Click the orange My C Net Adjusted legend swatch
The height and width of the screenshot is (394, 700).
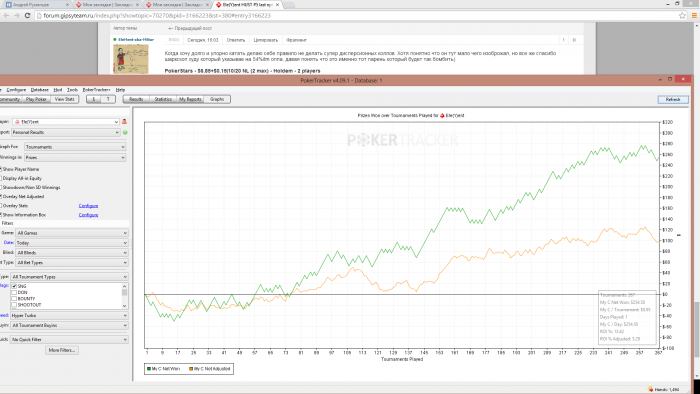[x=191, y=369]
